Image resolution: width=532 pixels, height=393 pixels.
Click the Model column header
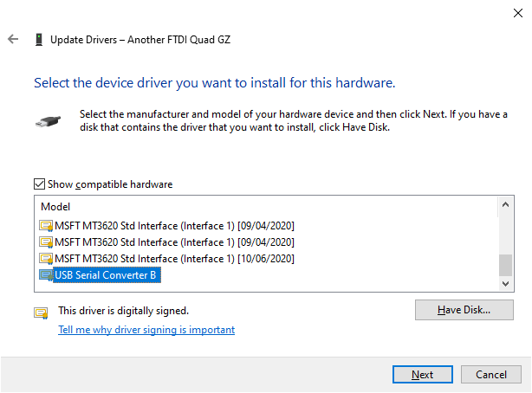pyautogui.click(x=55, y=208)
